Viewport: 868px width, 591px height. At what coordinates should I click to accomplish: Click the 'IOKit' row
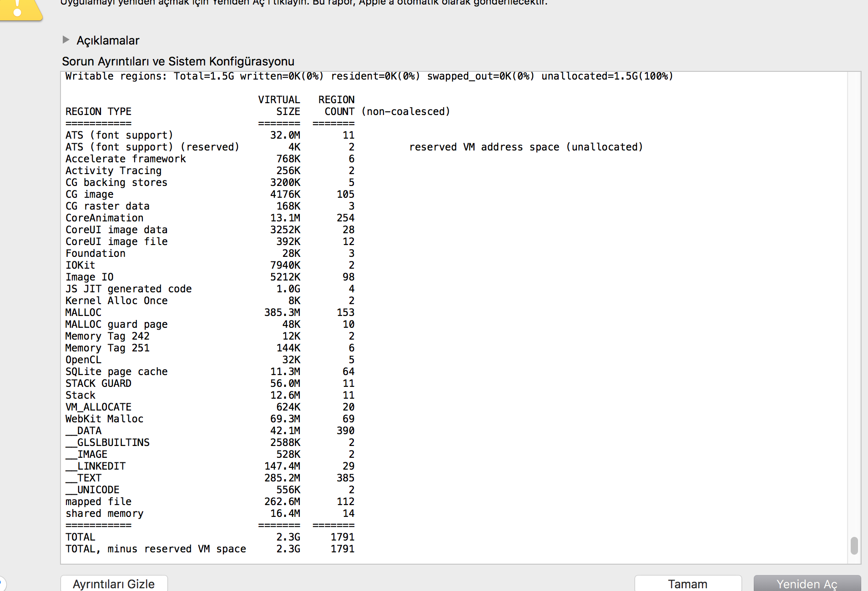click(x=210, y=265)
